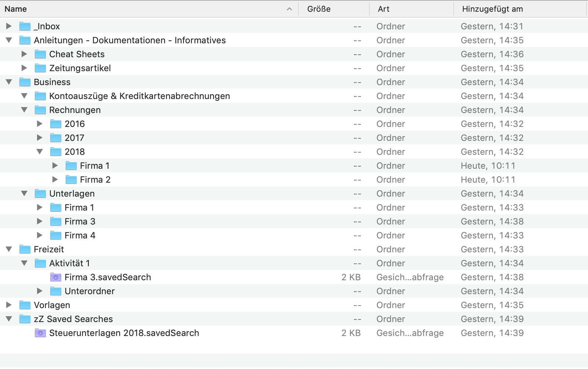The height and width of the screenshot is (369, 588).
Task: Click the Unterordner folder icon
Action: pos(55,291)
